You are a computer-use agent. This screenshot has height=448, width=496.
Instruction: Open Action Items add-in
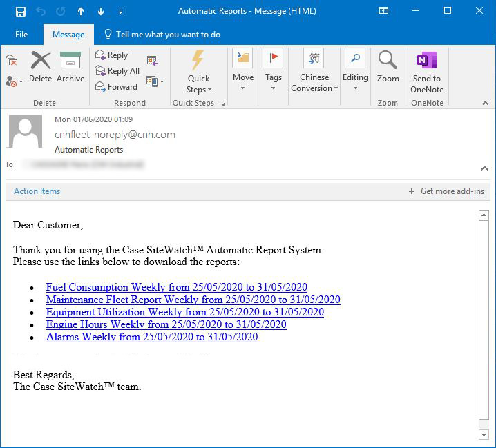pos(37,191)
